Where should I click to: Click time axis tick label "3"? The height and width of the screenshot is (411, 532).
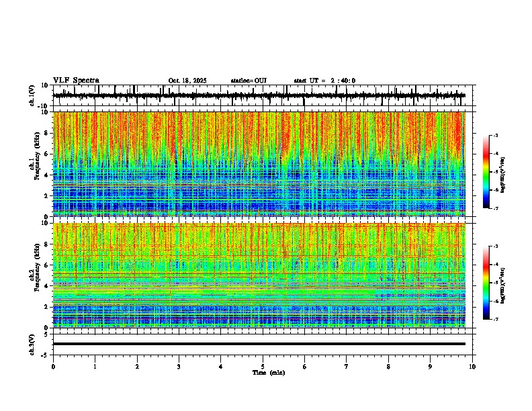pos(179,367)
